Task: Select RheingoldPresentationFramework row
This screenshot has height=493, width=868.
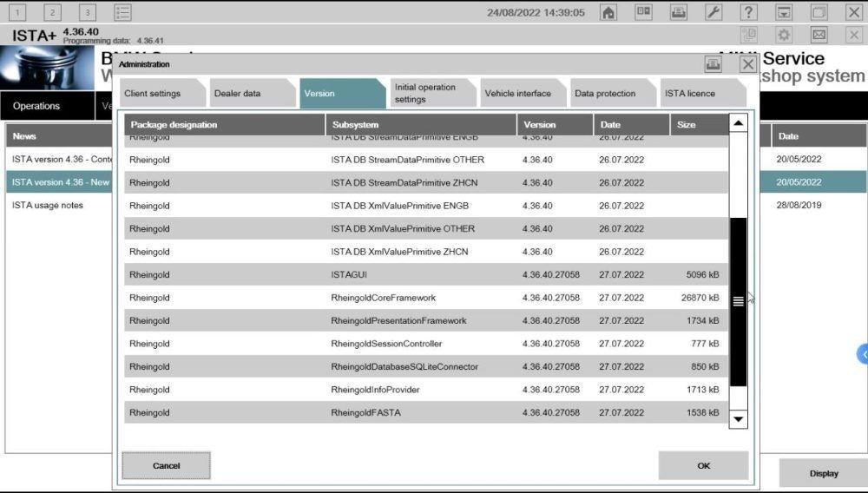Action: (x=425, y=320)
